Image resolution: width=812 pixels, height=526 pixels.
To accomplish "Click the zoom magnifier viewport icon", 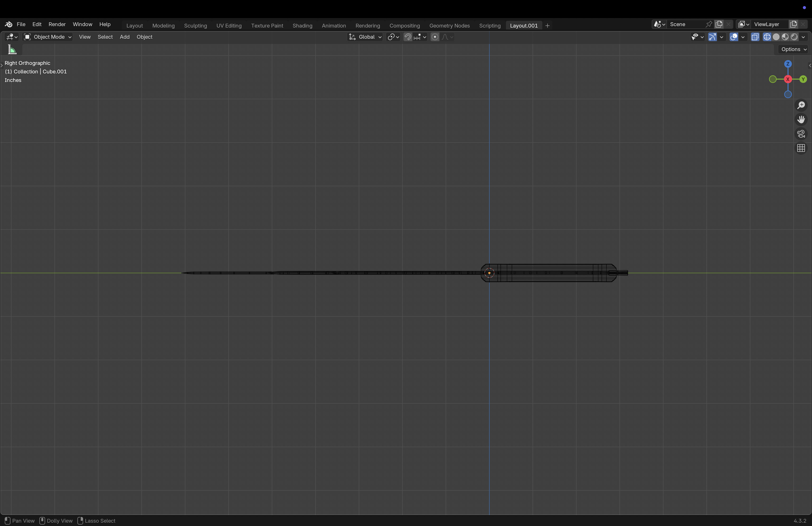I will (801, 105).
